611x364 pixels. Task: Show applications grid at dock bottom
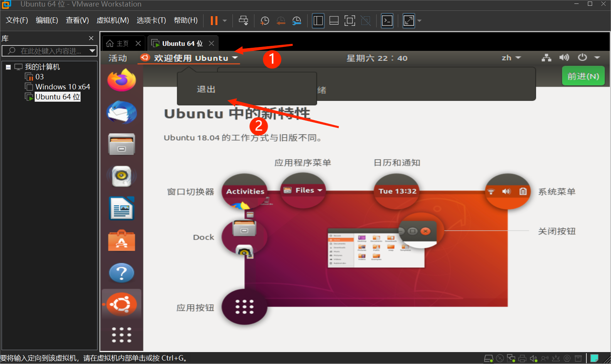[x=121, y=335]
